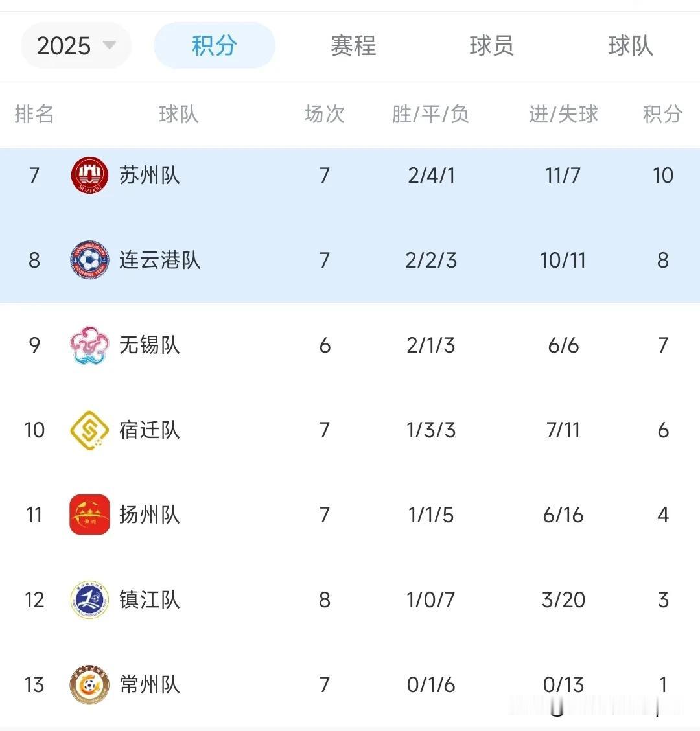Click the 连云港队 soccer ball badge
The image size is (700, 731).
point(89,260)
